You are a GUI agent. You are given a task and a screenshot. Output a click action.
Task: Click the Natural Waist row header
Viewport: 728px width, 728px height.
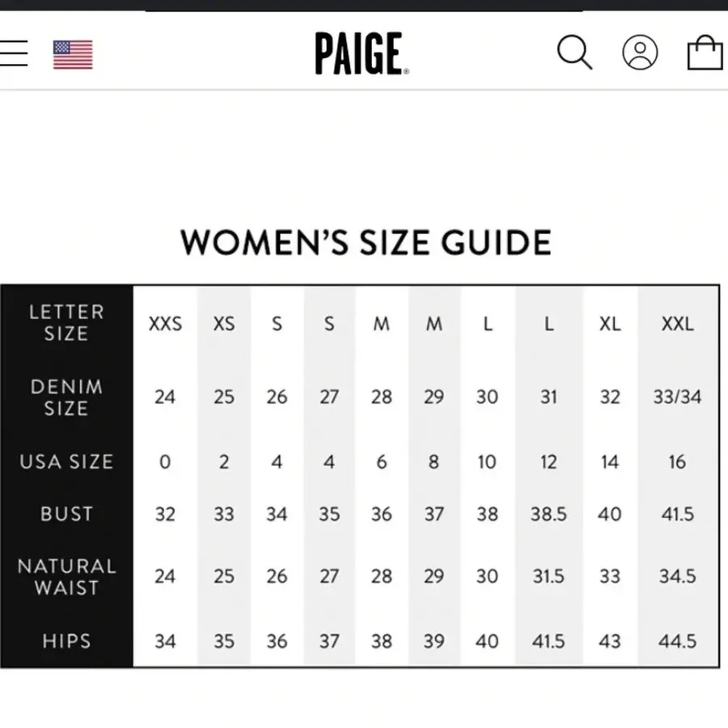(66, 577)
